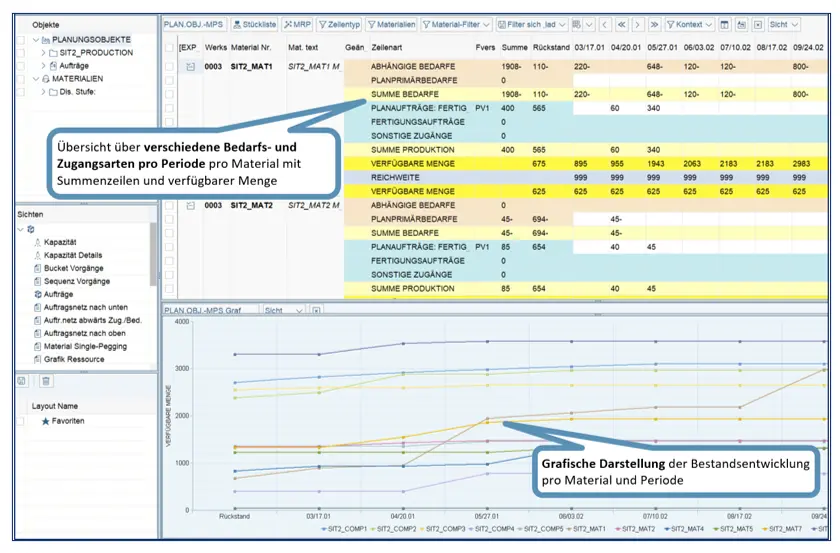Click the MATERIALIEN node icon
The image size is (840, 553).
pos(46,79)
